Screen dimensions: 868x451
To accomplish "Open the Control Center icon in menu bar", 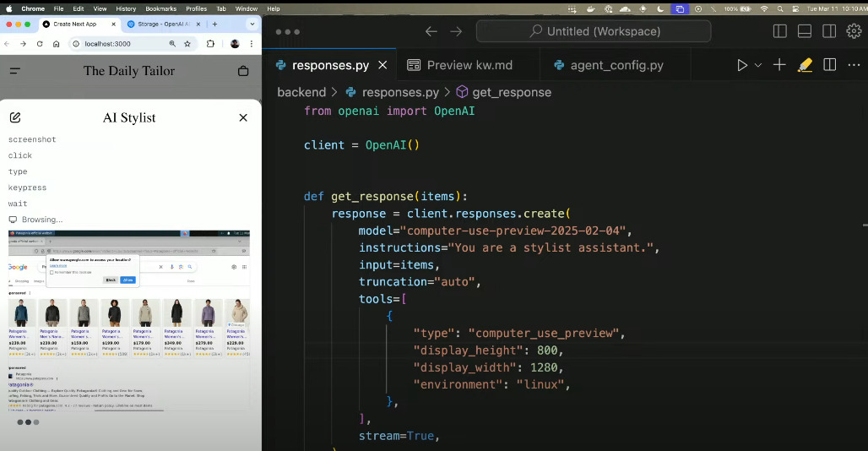I will (795, 8).
